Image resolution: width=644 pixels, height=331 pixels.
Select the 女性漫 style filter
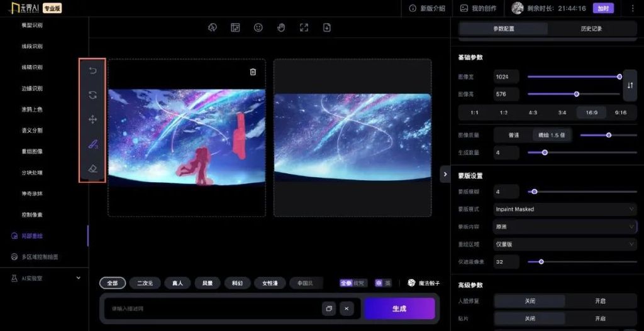[270, 283]
